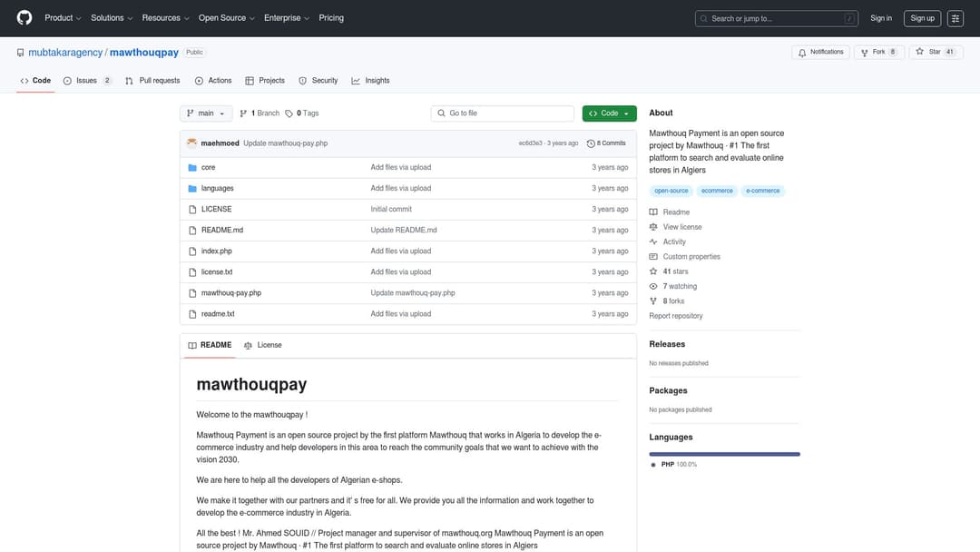This screenshot has height=552, width=980.
Task: Click Report repository link
Action: pyautogui.click(x=676, y=316)
